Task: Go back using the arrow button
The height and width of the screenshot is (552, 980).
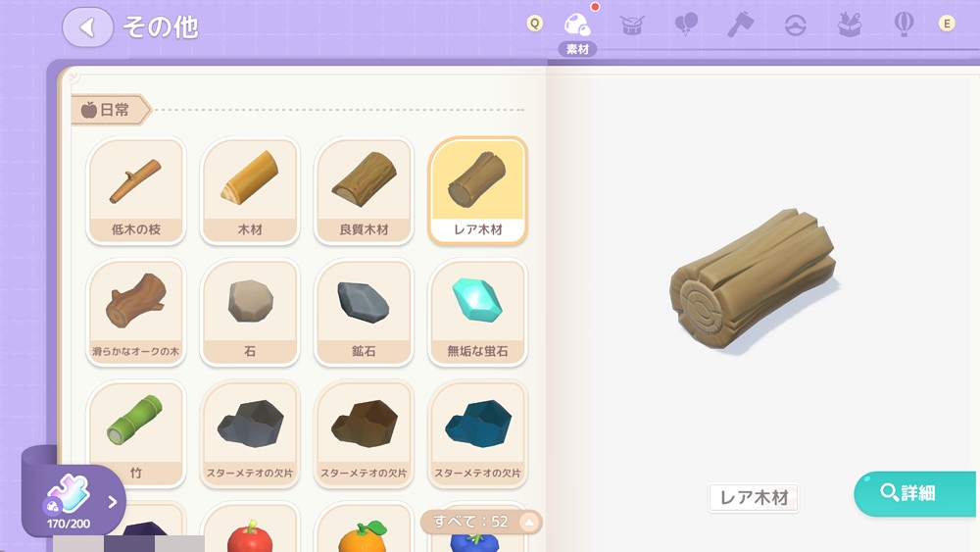Action: coord(87,26)
